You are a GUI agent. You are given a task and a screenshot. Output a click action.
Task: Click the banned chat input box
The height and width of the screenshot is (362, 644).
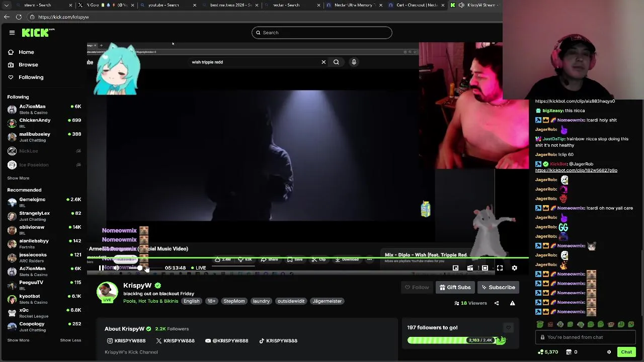tap(586, 337)
